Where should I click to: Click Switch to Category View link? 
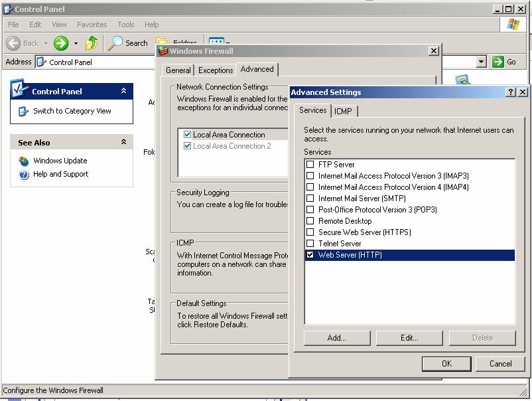click(72, 111)
